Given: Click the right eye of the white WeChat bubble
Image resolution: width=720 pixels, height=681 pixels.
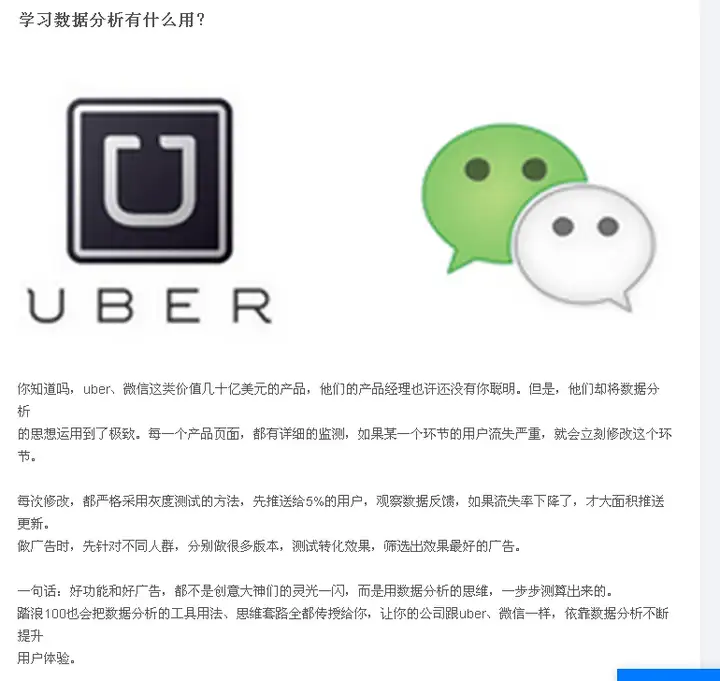Looking at the screenshot, I should (x=608, y=226).
